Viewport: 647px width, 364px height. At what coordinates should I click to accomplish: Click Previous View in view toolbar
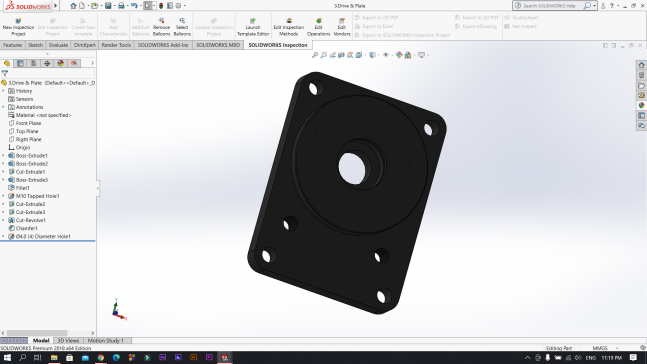coord(333,54)
